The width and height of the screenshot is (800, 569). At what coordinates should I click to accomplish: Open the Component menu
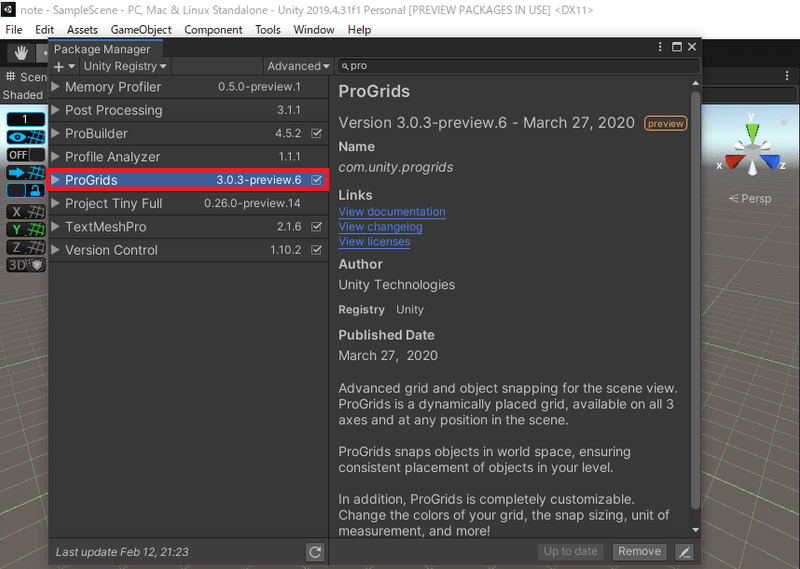(x=213, y=30)
